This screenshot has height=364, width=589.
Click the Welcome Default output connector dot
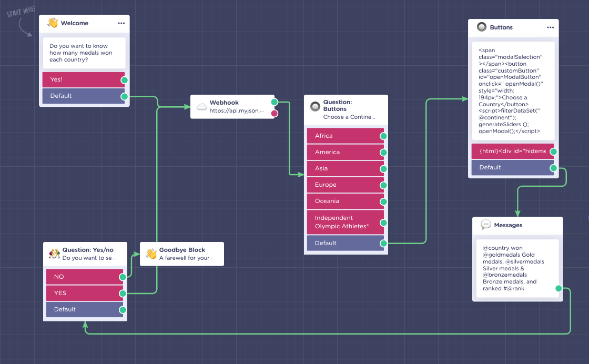click(124, 97)
